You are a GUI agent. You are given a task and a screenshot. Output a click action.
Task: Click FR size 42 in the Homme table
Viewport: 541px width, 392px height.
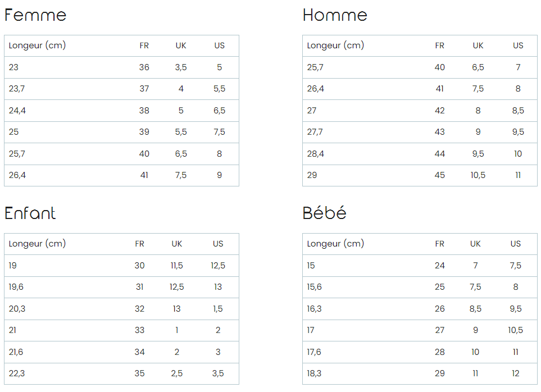[x=439, y=111]
